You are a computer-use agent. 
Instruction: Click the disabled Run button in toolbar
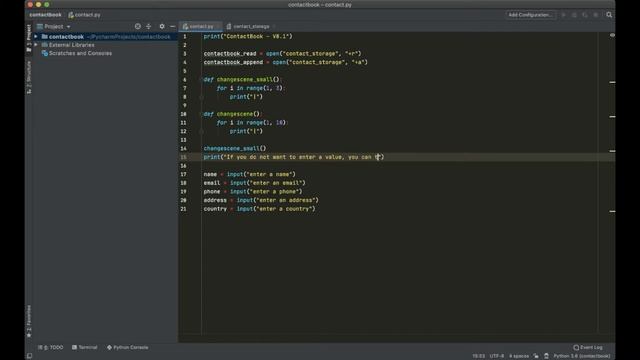tap(564, 15)
